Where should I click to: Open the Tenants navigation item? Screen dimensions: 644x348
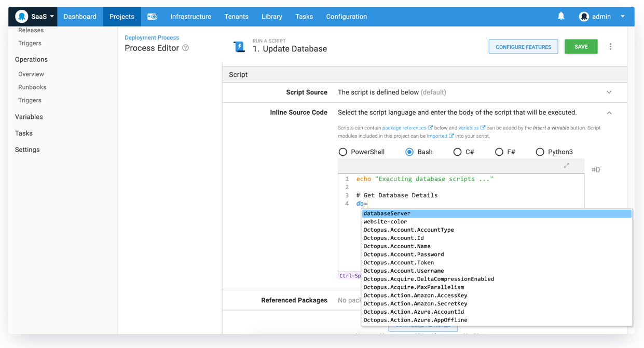pos(236,16)
